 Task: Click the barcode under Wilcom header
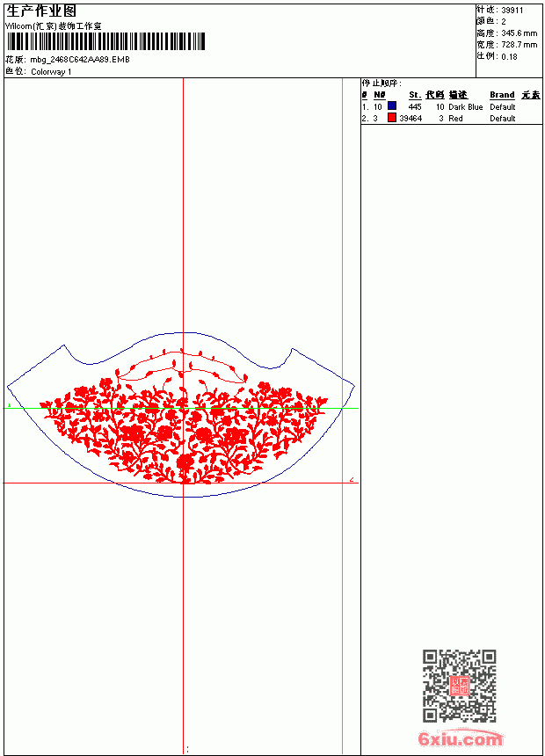point(106,41)
